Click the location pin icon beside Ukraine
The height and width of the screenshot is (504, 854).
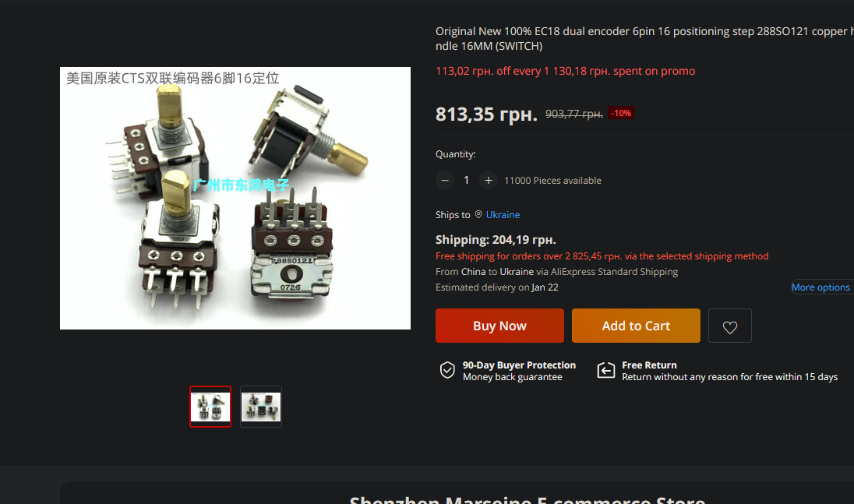(478, 214)
